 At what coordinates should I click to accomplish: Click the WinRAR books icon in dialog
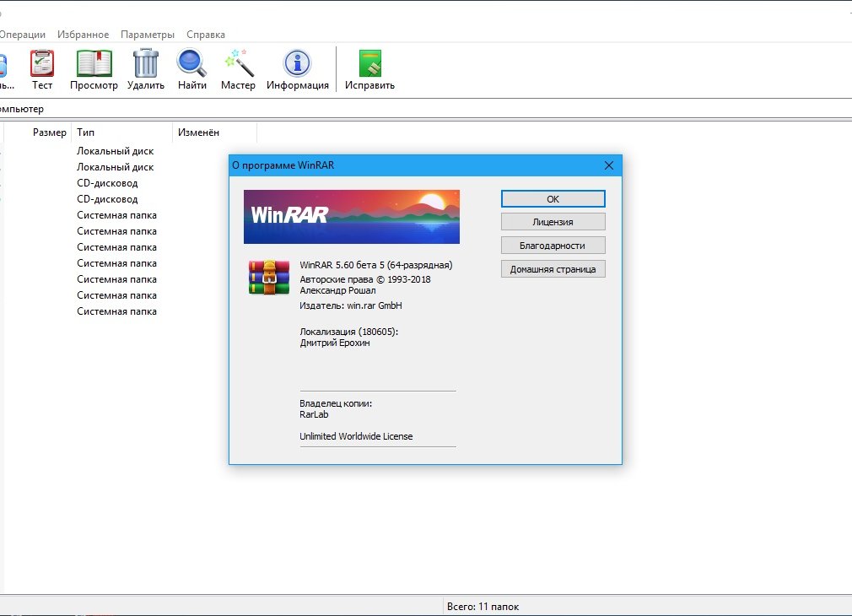click(269, 278)
